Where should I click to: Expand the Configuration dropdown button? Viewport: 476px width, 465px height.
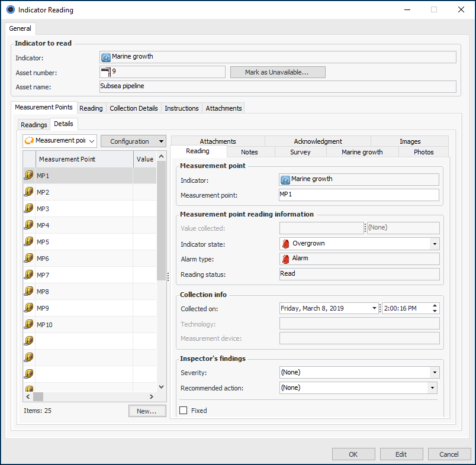pos(161,141)
